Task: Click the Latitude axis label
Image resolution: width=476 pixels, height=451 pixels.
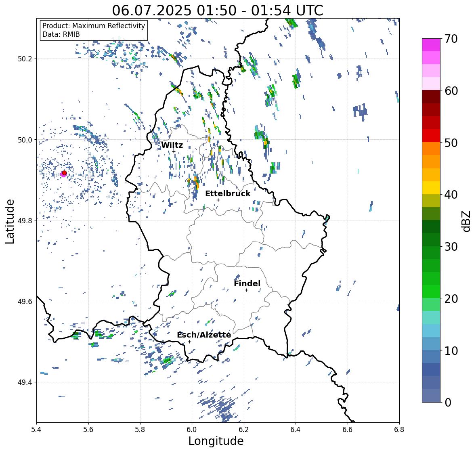Action: coord(10,221)
